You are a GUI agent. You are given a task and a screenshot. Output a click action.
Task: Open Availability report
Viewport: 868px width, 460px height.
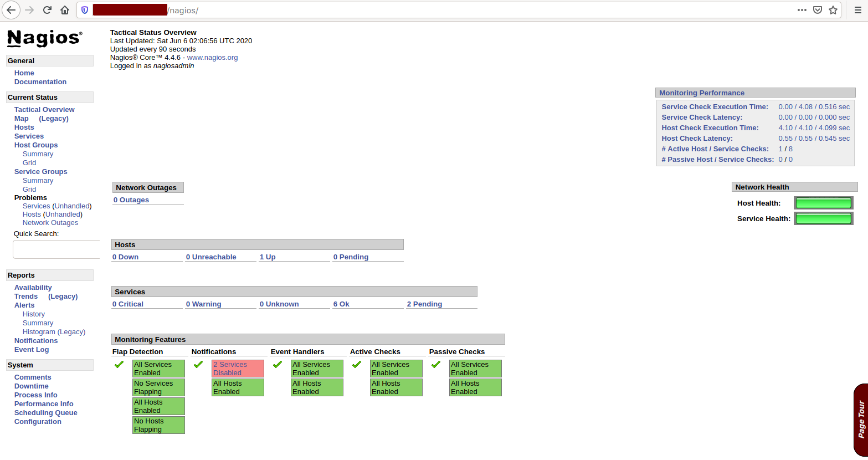(33, 288)
